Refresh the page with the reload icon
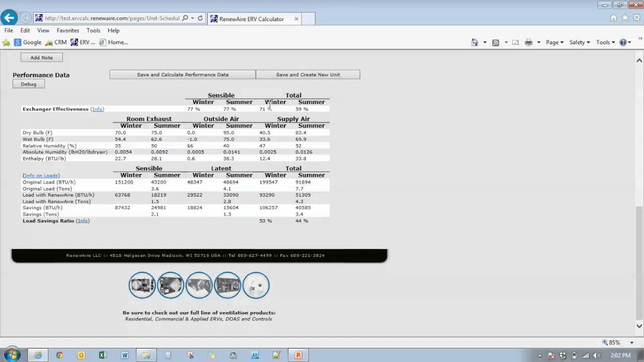 point(200,18)
